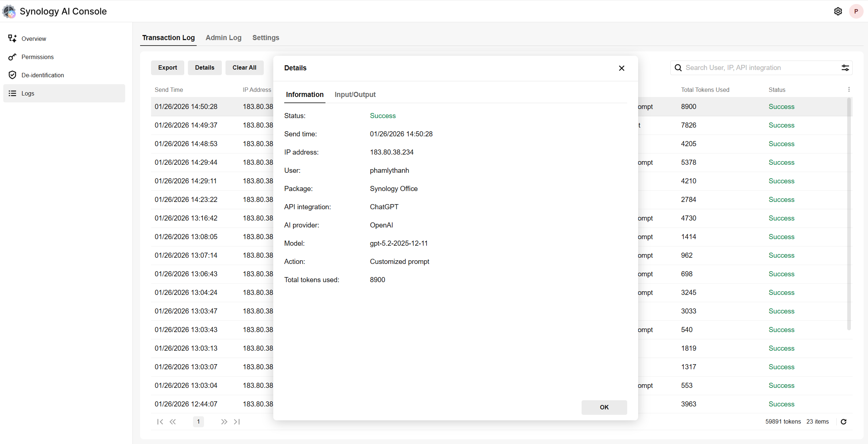
Task: Open search filter options
Action: (x=845, y=68)
